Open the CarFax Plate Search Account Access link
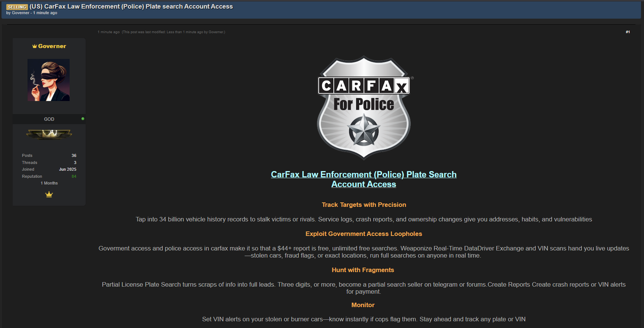This screenshot has height=328, width=644. (x=364, y=179)
